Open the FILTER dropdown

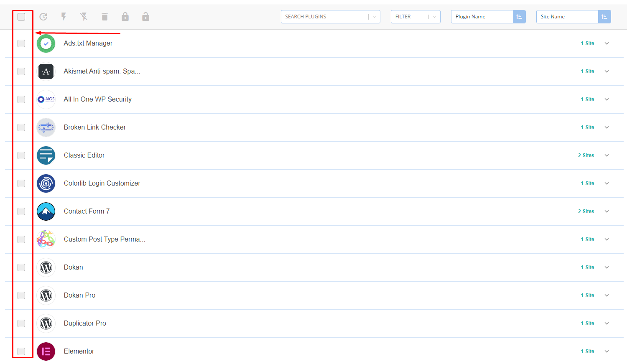[x=415, y=17]
